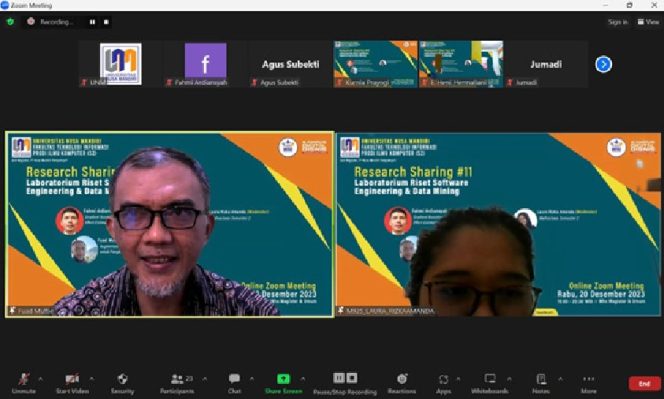The image size is (664, 399).
Task: Expand share screen options arrow
Action: click(303, 379)
